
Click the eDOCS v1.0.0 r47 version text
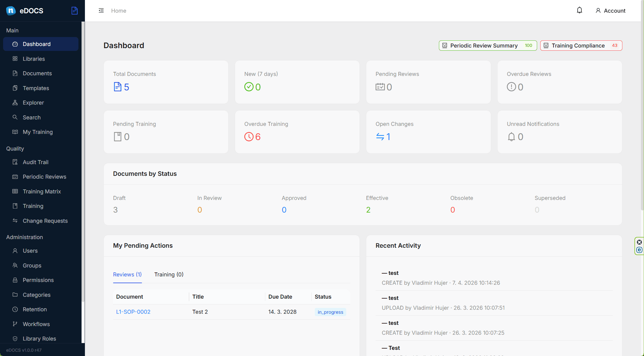pyautogui.click(x=24, y=350)
